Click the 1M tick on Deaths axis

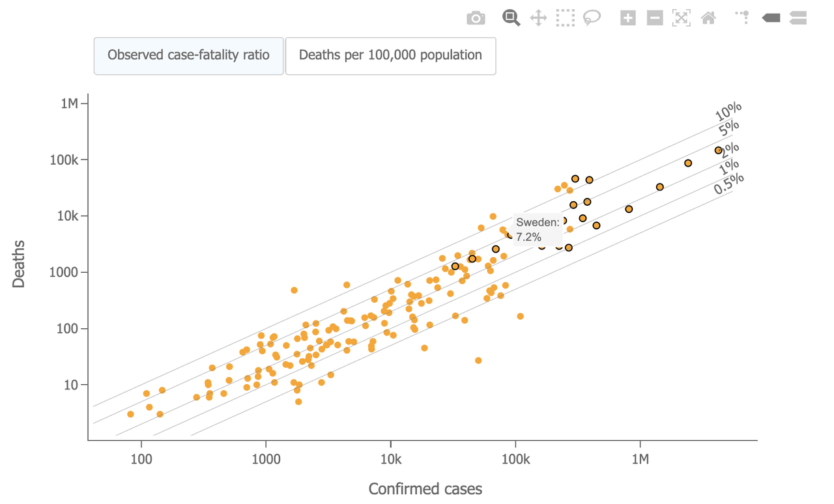point(69,104)
